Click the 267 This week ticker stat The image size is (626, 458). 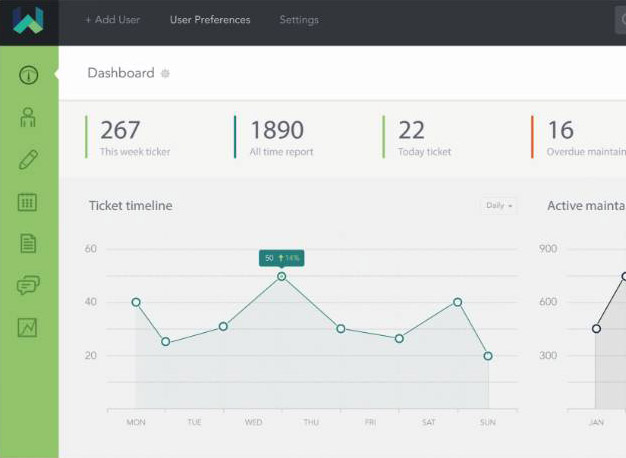(x=134, y=138)
